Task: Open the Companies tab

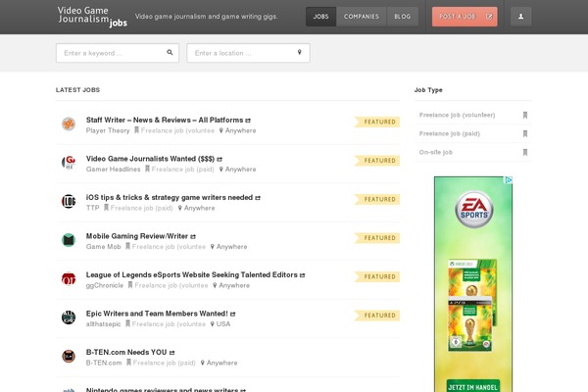Action: 362,17
